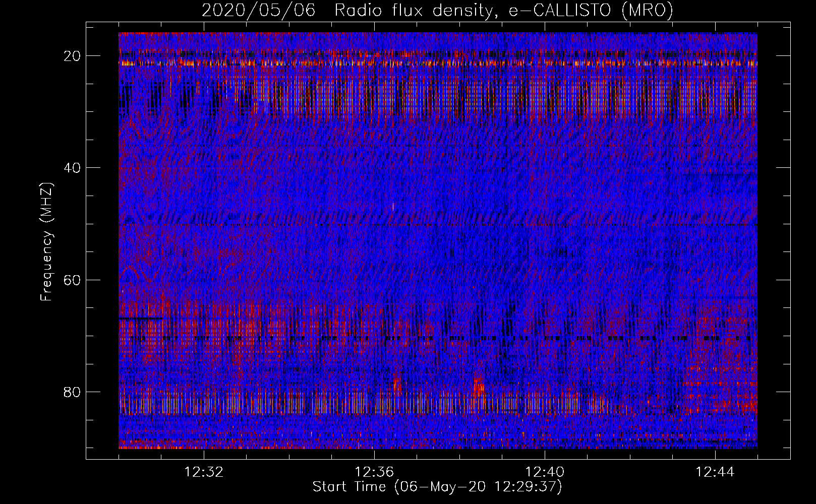Click the frequency axis value '40'
816x504 pixels.
[73, 167]
